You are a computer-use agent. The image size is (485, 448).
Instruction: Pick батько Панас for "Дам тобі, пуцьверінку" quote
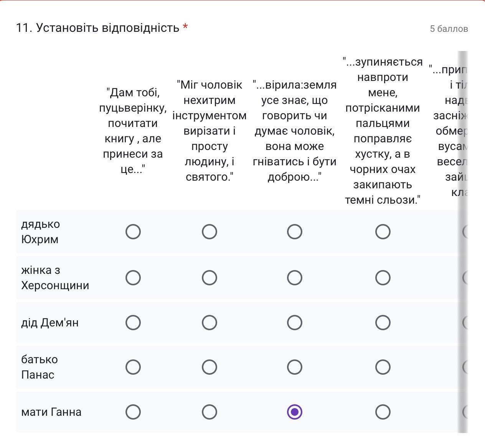point(133,367)
